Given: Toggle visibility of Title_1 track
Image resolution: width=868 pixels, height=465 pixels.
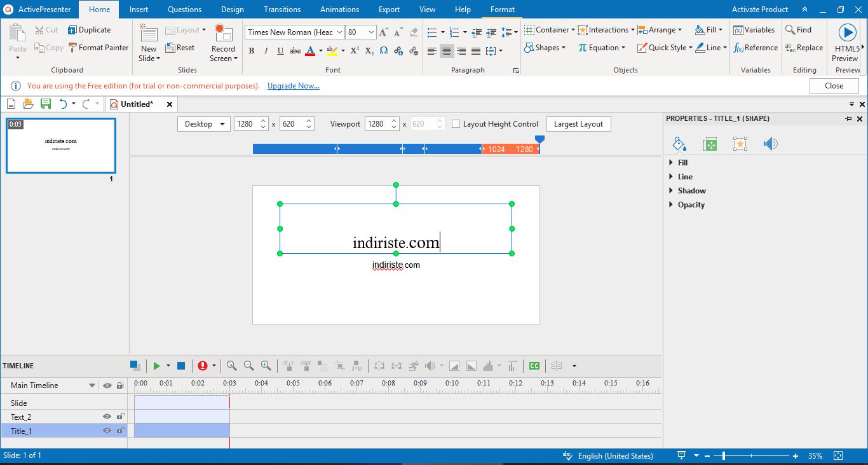Looking at the screenshot, I should point(107,431).
